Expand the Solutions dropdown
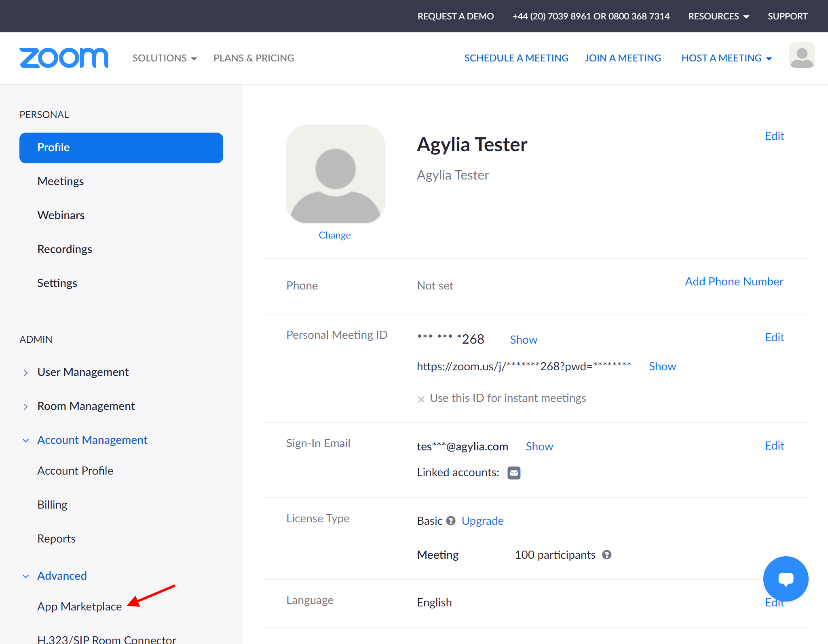Viewport: 828px width, 644px height. pyautogui.click(x=165, y=58)
